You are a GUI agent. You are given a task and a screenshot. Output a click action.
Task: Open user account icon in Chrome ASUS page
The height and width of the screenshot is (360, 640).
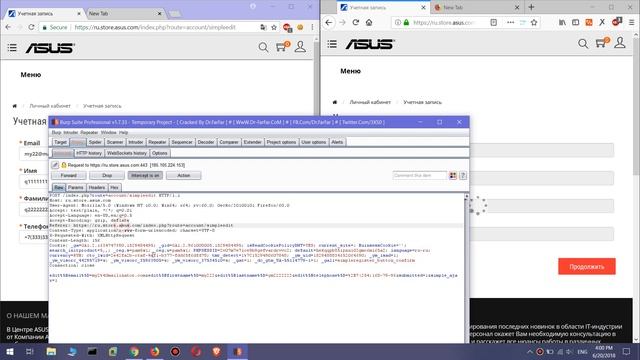pos(300,47)
